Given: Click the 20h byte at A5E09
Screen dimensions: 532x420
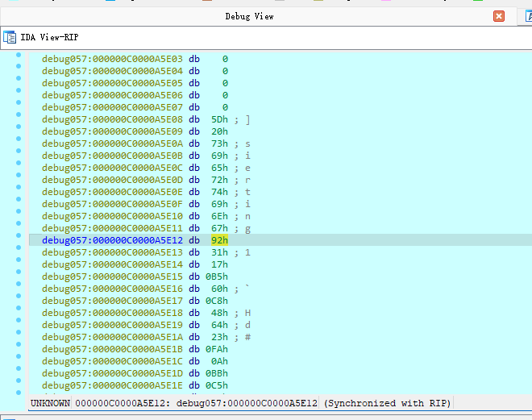Looking at the screenshot, I should coord(219,131).
